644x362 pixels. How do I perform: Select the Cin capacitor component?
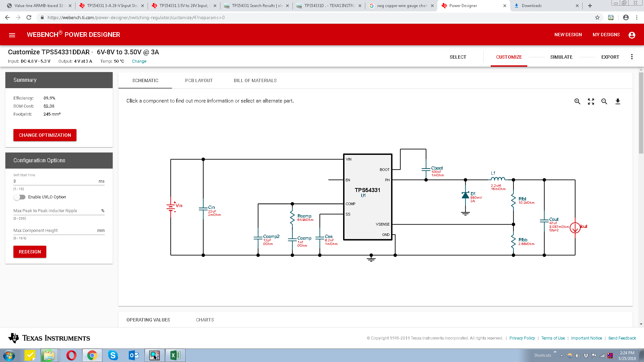click(x=203, y=209)
